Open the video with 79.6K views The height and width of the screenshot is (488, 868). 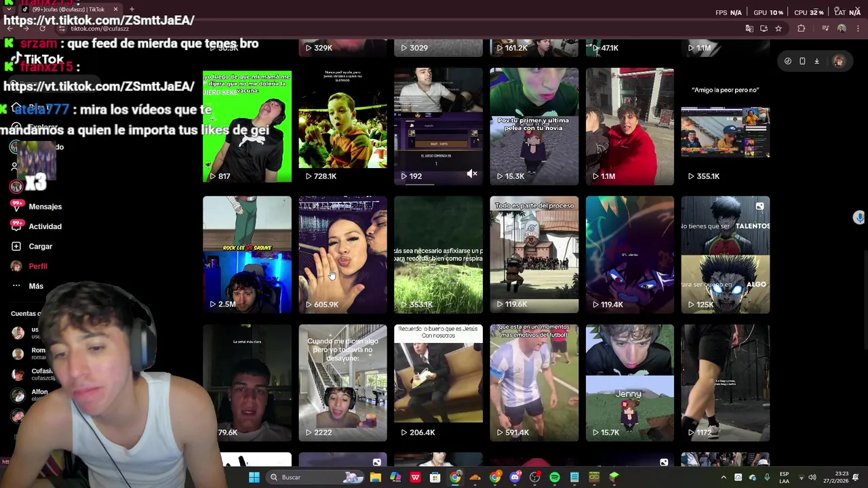pyautogui.click(x=247, y=383)
